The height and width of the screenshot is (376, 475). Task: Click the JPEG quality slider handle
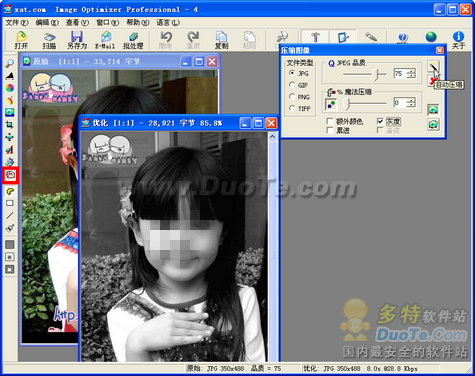377,75
